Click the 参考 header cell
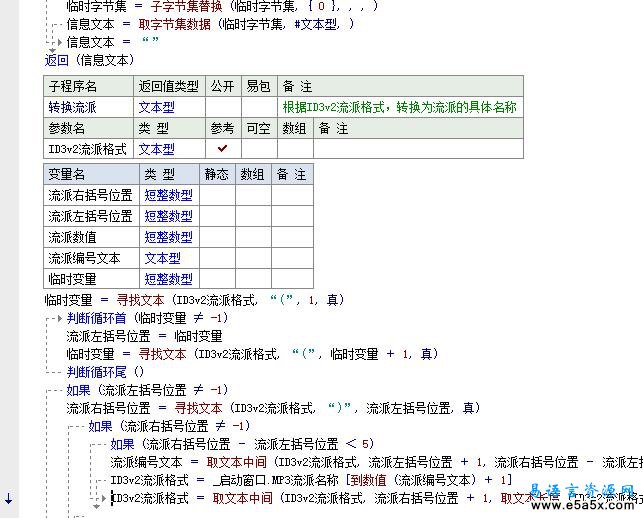Screen dimensions: 643x518 click(x=223, y=128)
